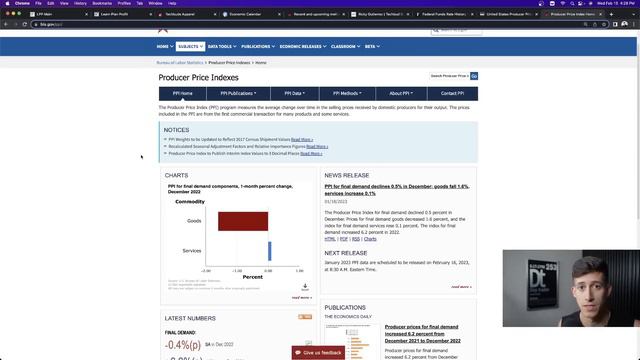Download the PPI chart data
This screenshot has height=360, width=640.
[x=305, y=287]
